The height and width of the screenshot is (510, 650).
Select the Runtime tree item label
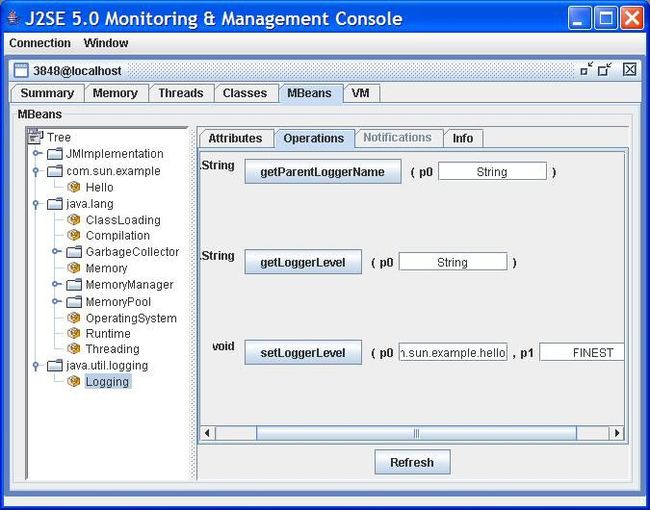point(108,333)
